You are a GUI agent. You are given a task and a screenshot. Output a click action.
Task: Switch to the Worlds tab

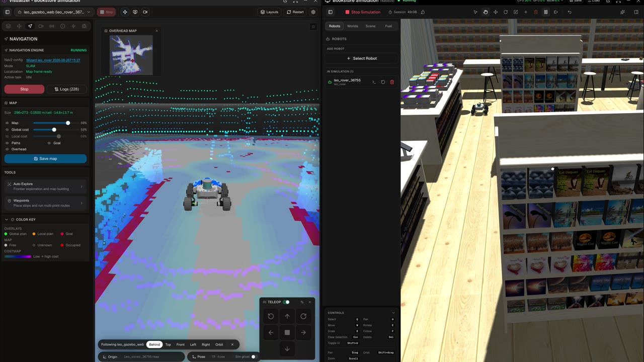pyautogui.click(x=353, y=26)
